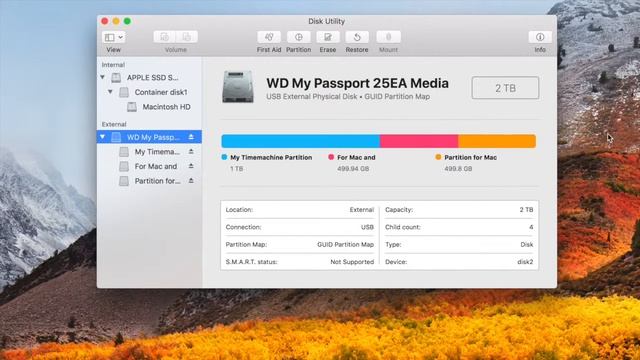Eject the My Timemachine volume
This screenshot has height=360, width=640.
[x=191, y=151]
